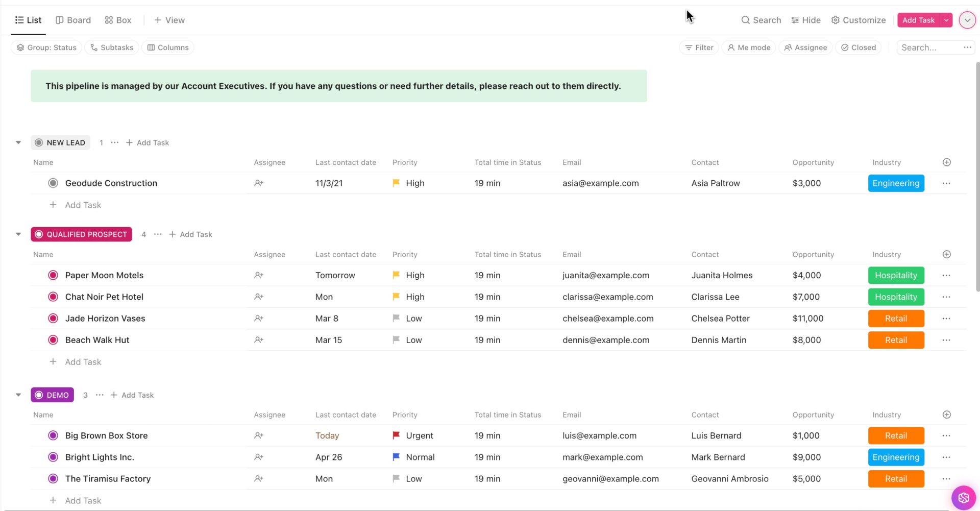Add a column with the plus icon in New Lead header

click(x=946, y=162)
